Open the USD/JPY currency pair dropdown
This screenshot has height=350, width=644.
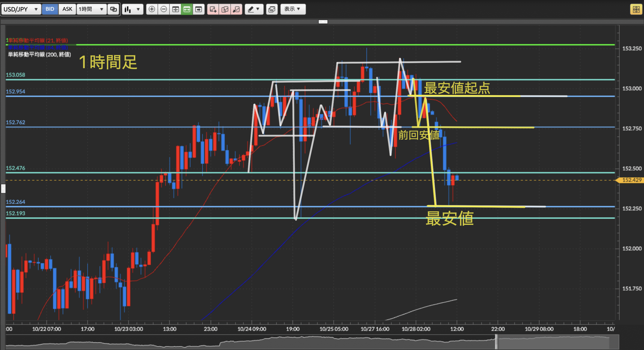21,9
